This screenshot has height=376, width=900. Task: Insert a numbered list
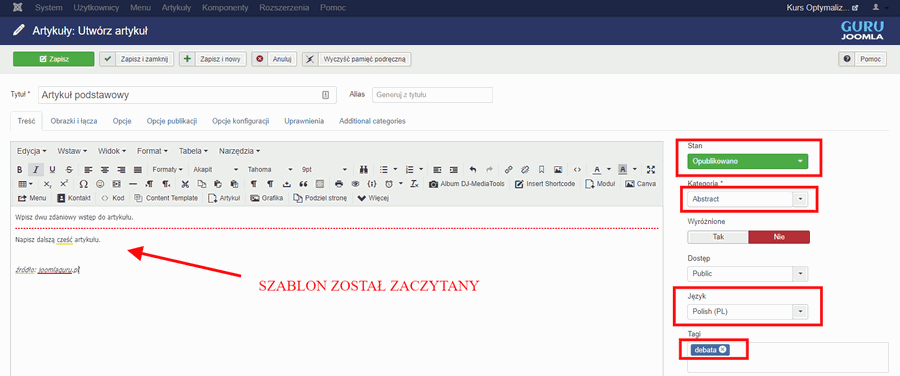[409, 169]
